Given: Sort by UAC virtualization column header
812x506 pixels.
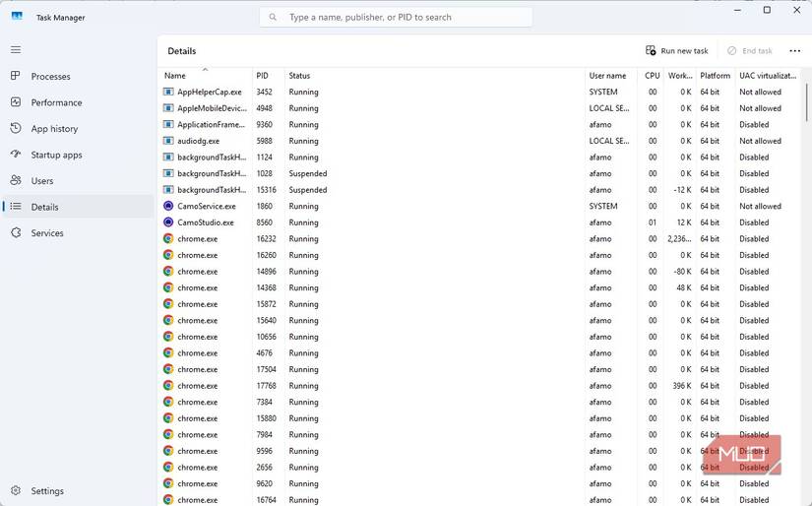Looking at the screenshot, I should [x=768, y=76].
